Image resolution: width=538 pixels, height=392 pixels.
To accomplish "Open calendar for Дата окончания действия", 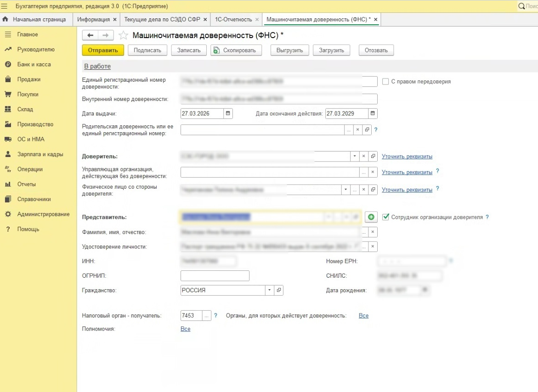I will 373,113.
